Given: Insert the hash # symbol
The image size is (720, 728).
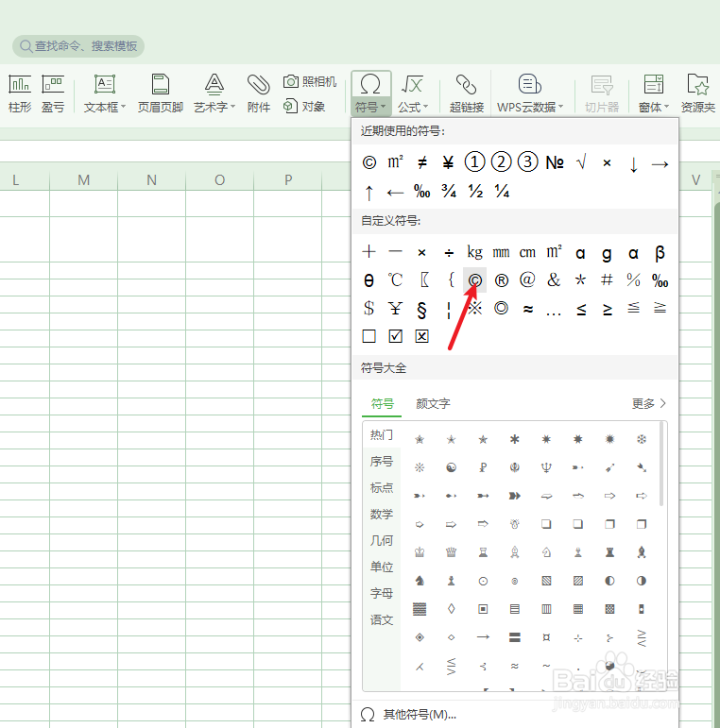Looking at the screenshot, I should (607, 279).
